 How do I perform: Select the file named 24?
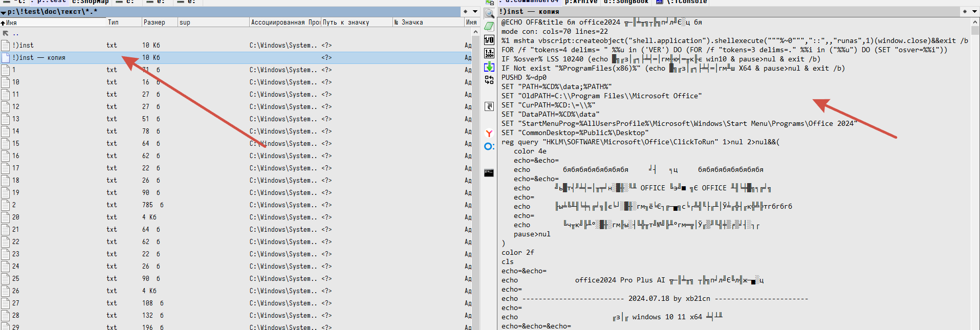coord(16,267)
